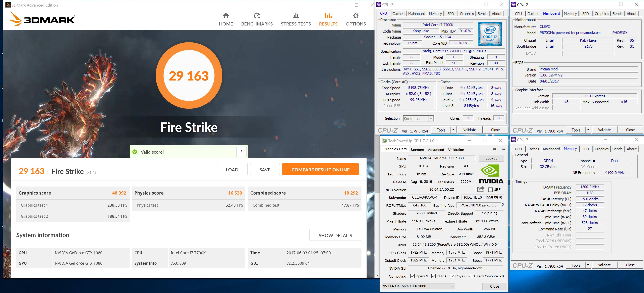Toggle the OpenCL checkbox
Viewport: 644px width, 293px height.
click(412, 276)
